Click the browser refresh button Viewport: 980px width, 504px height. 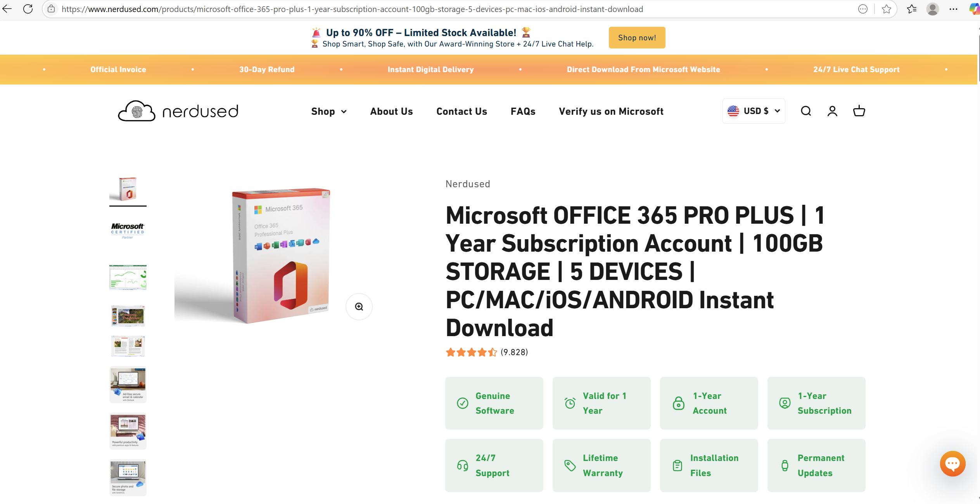click(x=28, y=9)
